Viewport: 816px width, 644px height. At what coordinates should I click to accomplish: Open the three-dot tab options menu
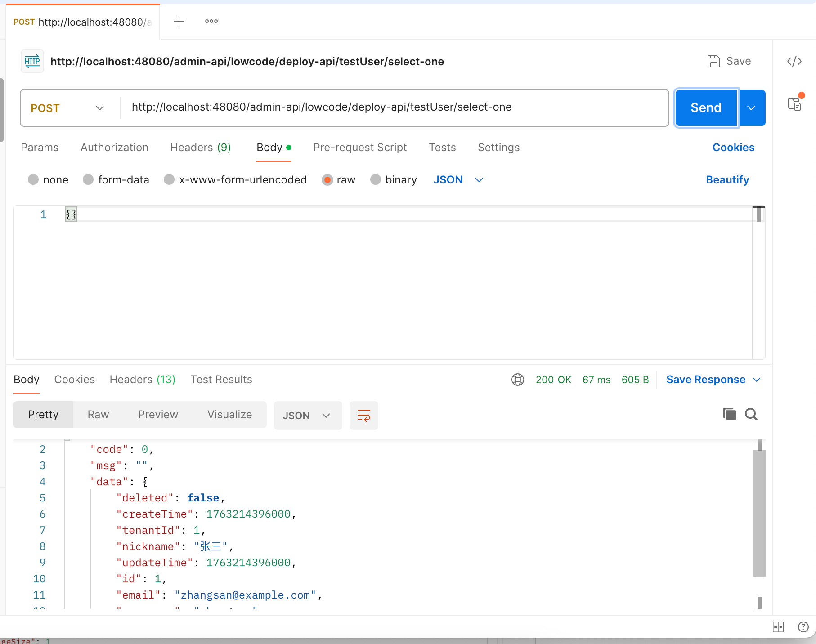211,21
